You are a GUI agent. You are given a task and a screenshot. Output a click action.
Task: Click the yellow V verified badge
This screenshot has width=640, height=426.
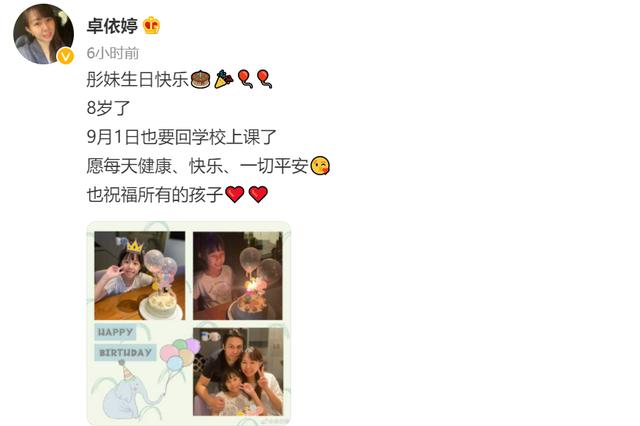65,56
